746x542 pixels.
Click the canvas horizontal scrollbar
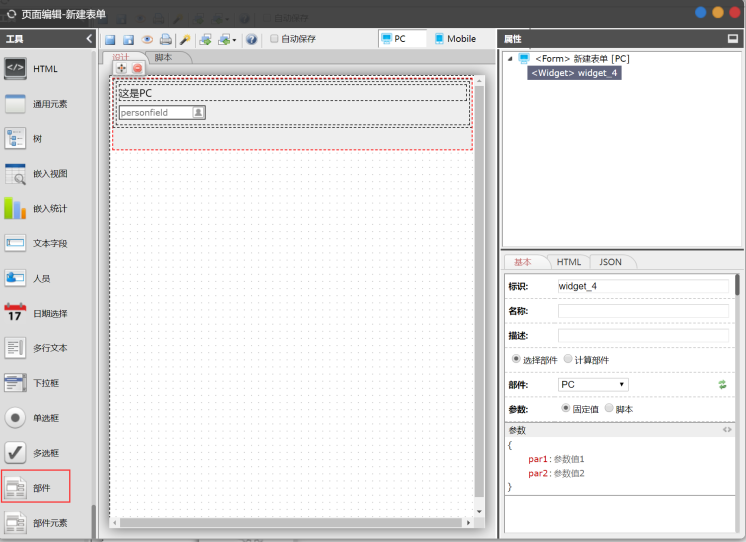point(291,522)
